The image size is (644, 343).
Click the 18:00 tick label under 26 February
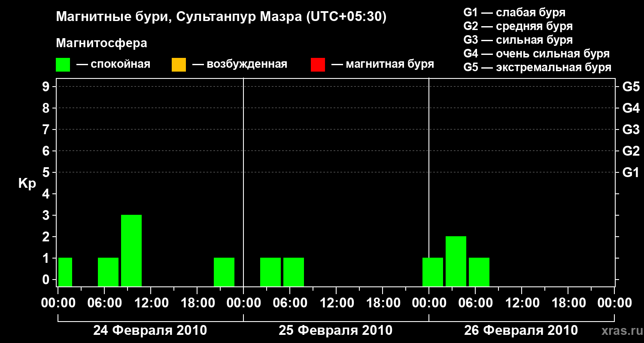click(x=568, y=303)
